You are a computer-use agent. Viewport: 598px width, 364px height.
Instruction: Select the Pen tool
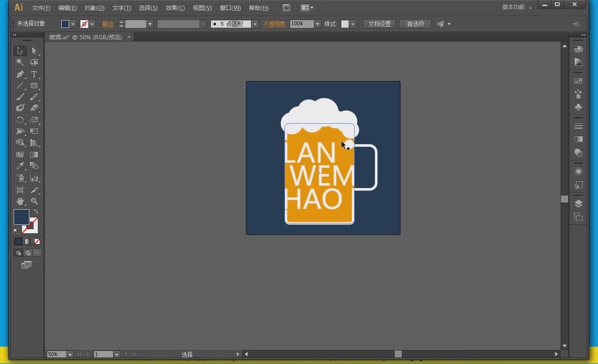(20, 74)
